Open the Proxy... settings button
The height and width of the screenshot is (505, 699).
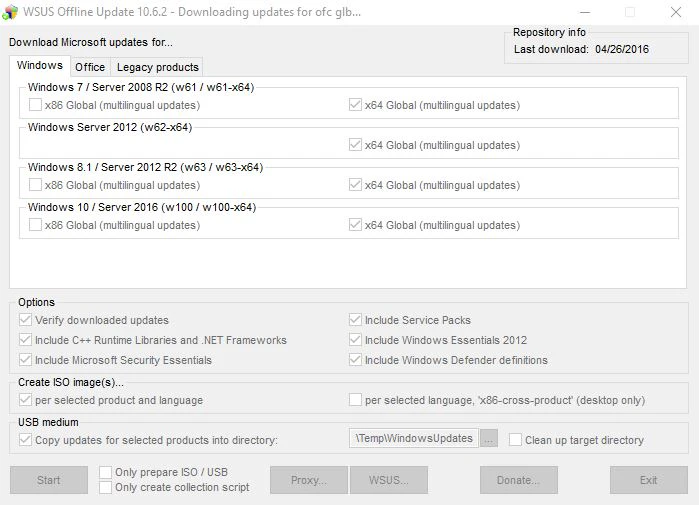coord(308,480)
